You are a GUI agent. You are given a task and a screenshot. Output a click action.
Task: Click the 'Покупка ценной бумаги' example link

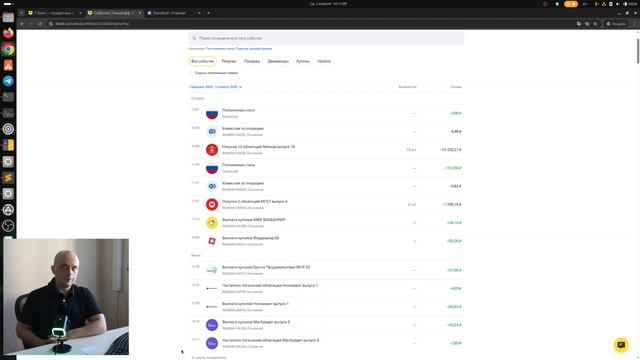pyautogui.click(x=253, y=49)
